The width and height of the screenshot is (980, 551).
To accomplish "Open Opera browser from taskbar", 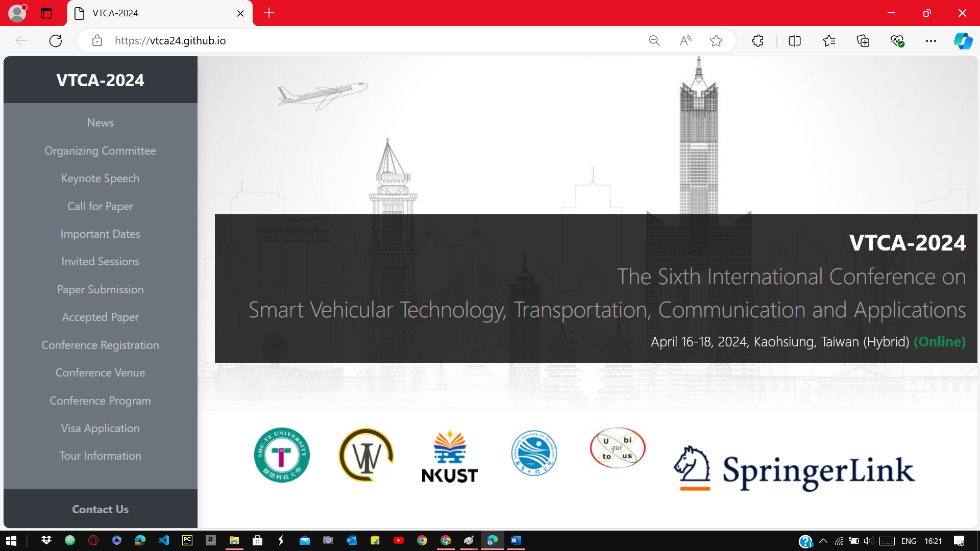I will pyautogui.click(x=93, y=540).
